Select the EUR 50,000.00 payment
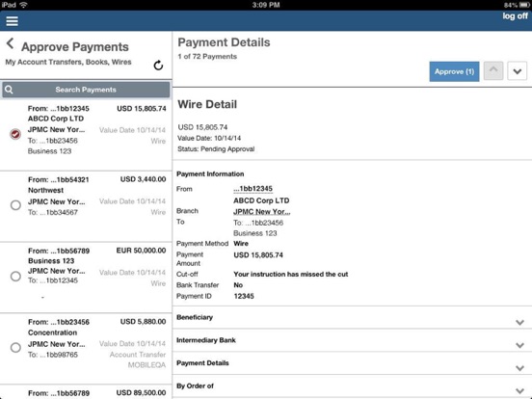This screenshot has height=399, width=532. tap(15, 277)
